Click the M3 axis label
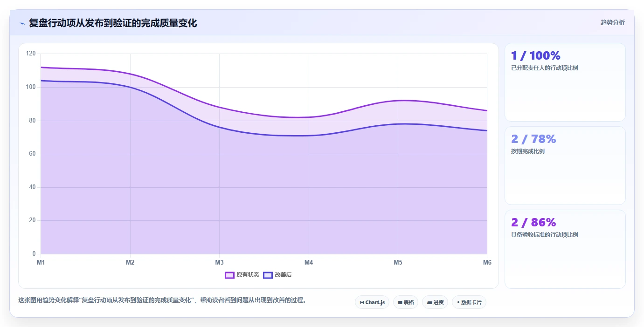 click(x=220, y=263)
